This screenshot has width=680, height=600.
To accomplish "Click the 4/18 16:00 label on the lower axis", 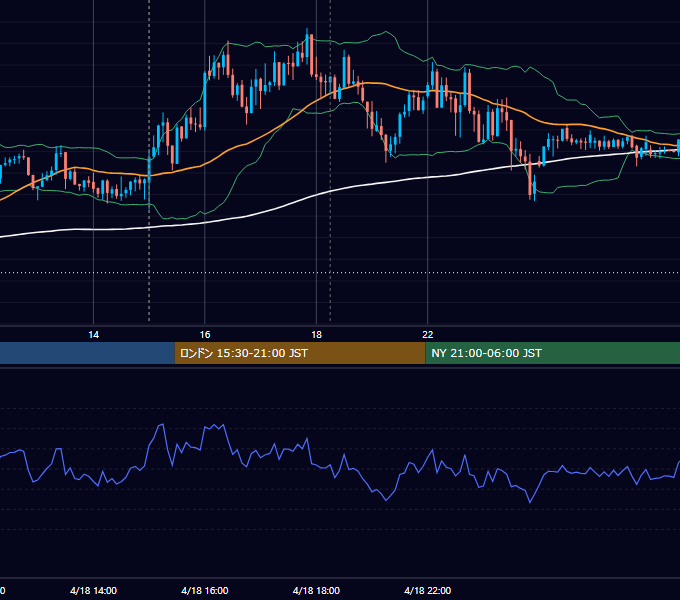I will (205, 591).
